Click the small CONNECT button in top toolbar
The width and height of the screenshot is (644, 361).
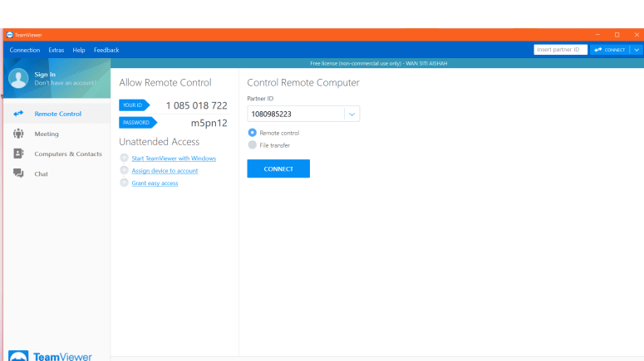click(x=610, y=50)
